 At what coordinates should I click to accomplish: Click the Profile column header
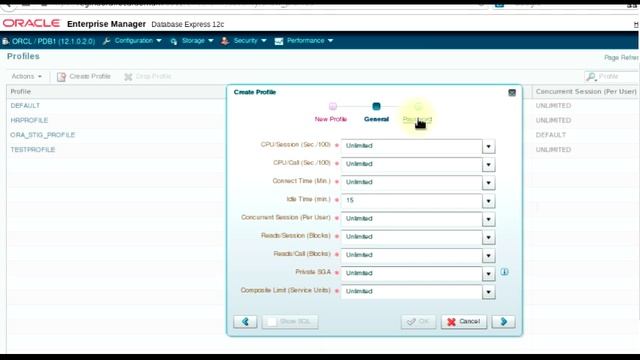pyautogui.click(x=21, y=91)
